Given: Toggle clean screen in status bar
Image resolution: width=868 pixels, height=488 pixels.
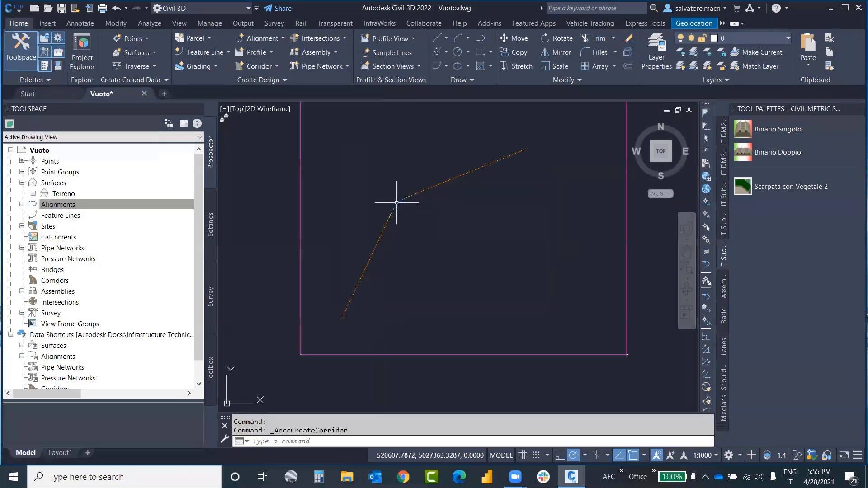Looking at the screenshot, I should click(844, 455).
